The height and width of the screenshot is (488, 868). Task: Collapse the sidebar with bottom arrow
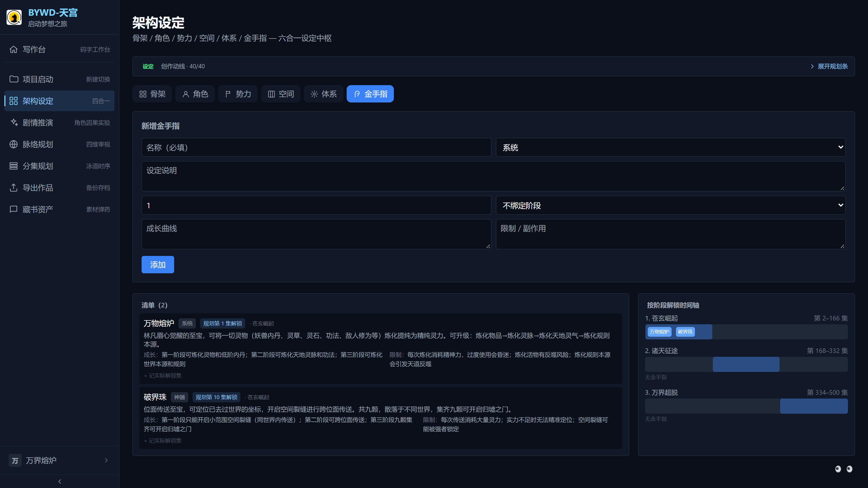coord(60,481)
